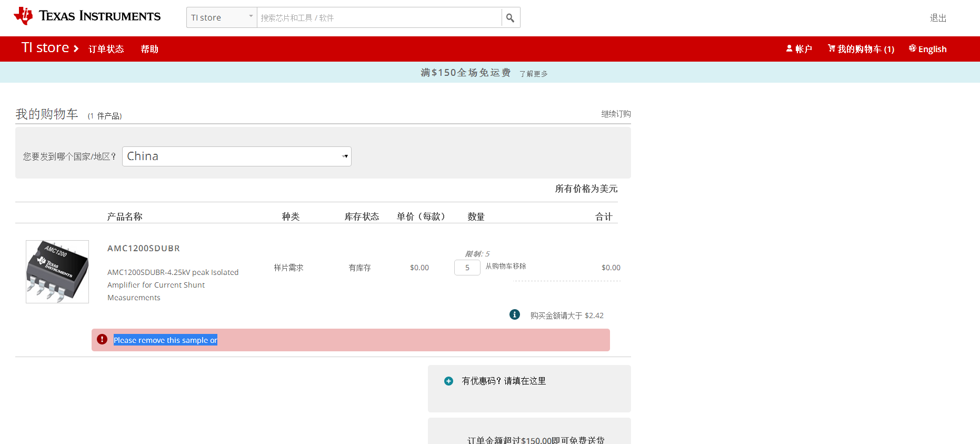Click the 'Please remove this sample or' error text
980x444 pixels.
click(x=165, y=340)
